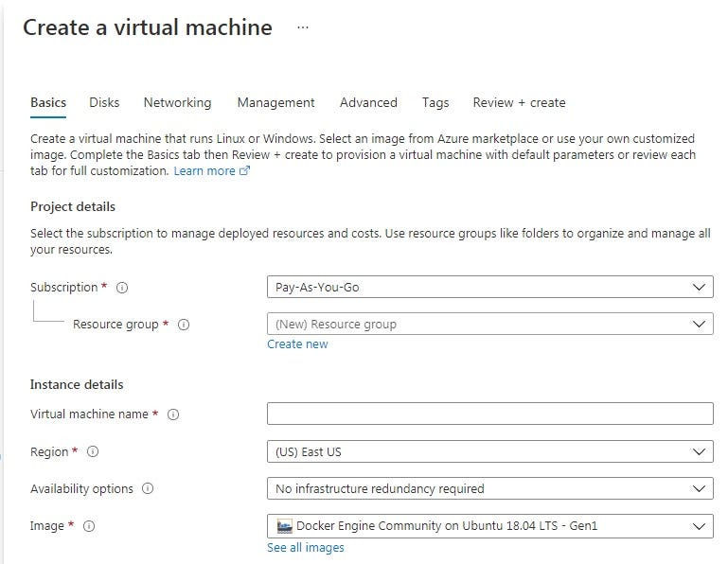Click the Image info icon
This screenshot has height=564, width=728.
[89, 526]
